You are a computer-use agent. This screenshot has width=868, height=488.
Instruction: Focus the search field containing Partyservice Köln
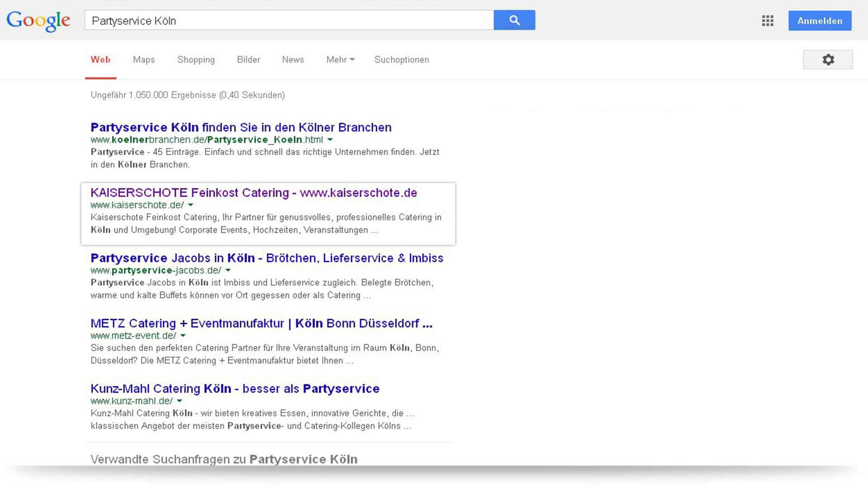click(289, 20)
